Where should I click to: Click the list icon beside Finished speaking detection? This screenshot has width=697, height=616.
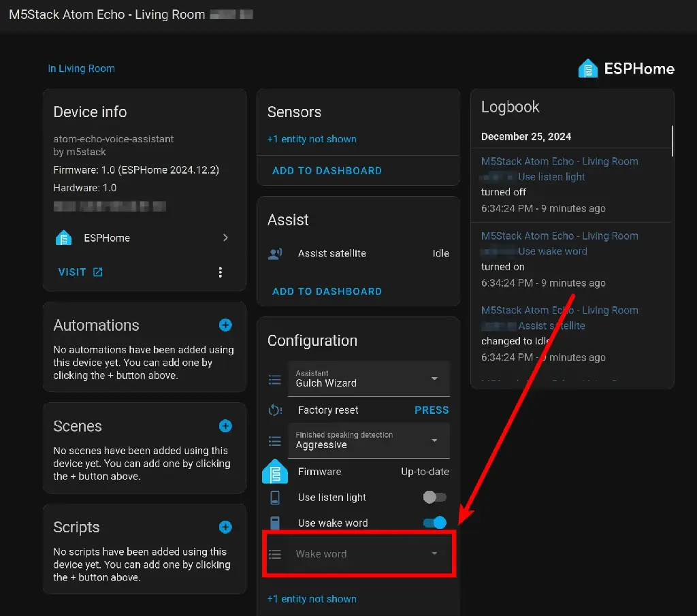275,441
